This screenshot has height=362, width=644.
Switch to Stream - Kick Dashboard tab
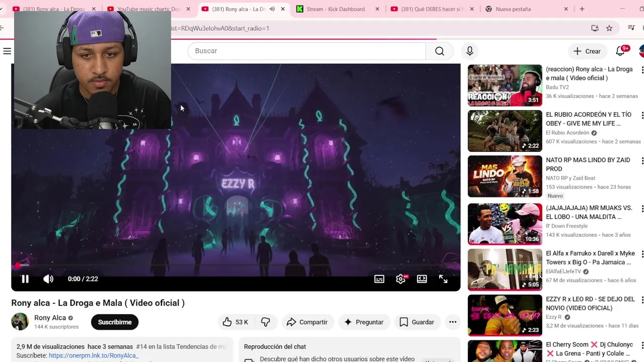(335, 9)
